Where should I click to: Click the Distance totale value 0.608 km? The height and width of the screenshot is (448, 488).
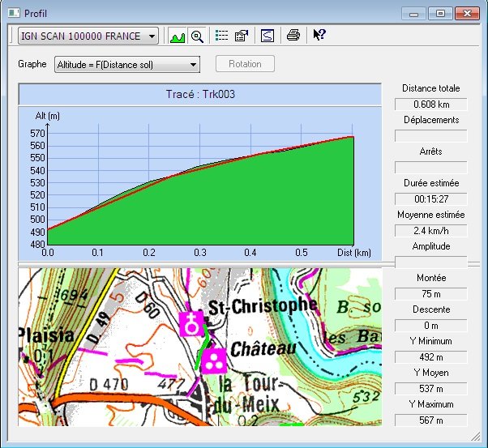click(431, 105)
